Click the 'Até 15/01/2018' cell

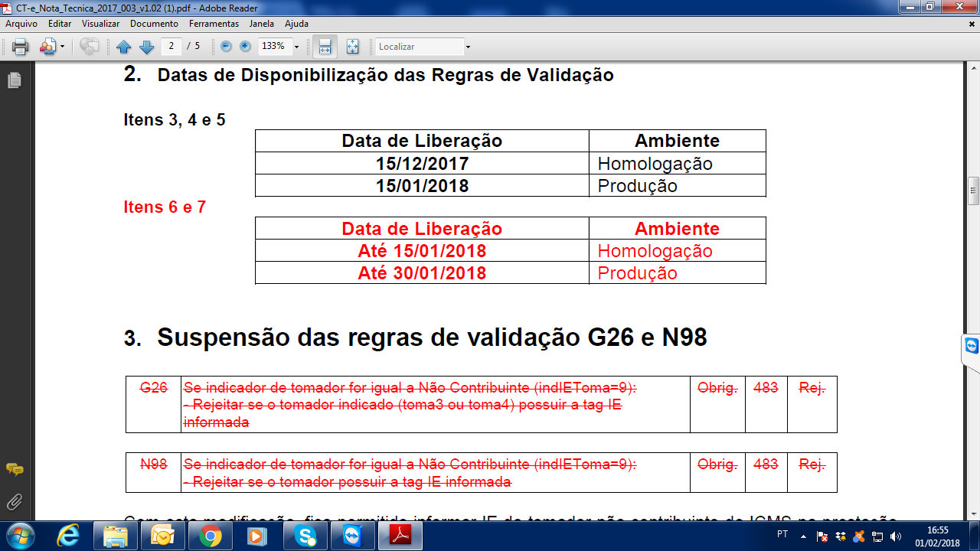tap(422, 251)
